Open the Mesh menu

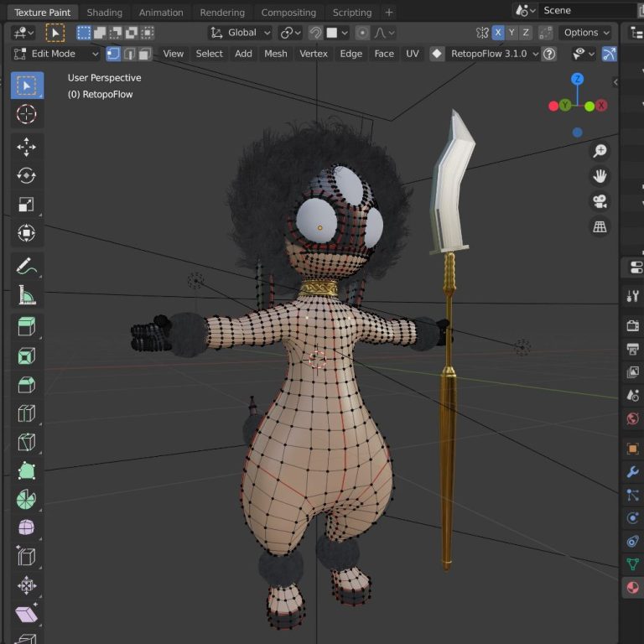tap(275, 54)
